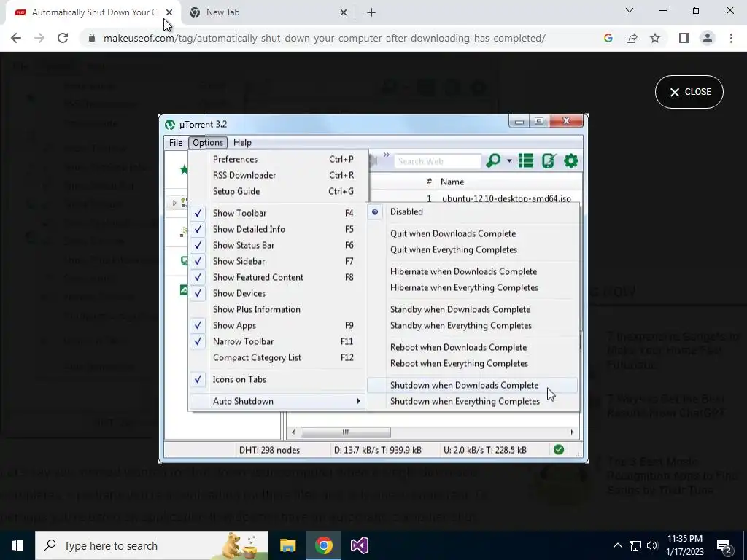Screen dimensions: 747x560
Task: Close the Automatically Shut Down tab
Action: 169,13
